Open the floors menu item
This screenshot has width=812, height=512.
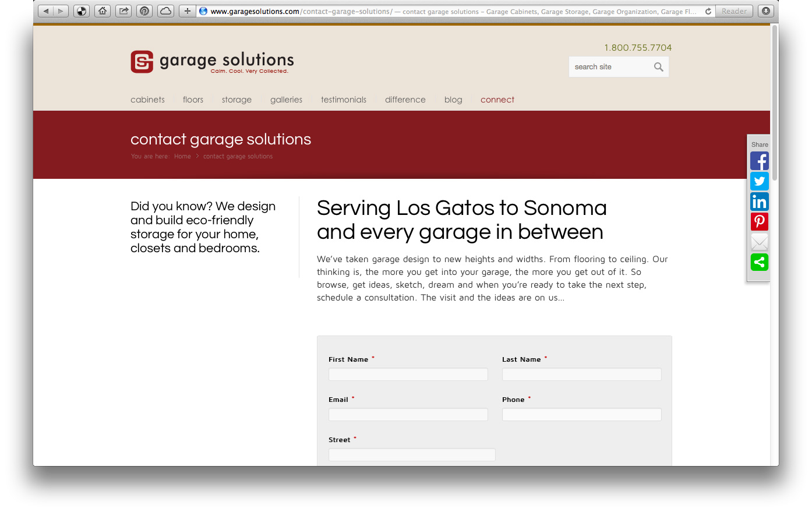pos(193,100)
